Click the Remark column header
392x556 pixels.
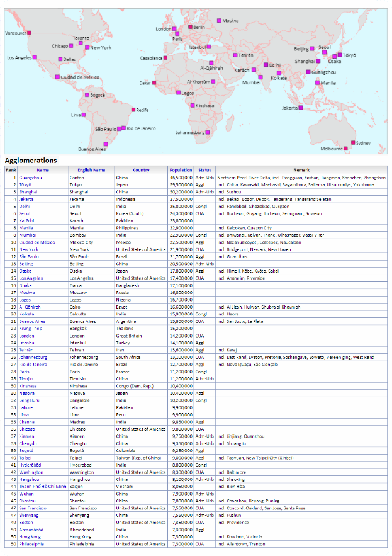301,170
